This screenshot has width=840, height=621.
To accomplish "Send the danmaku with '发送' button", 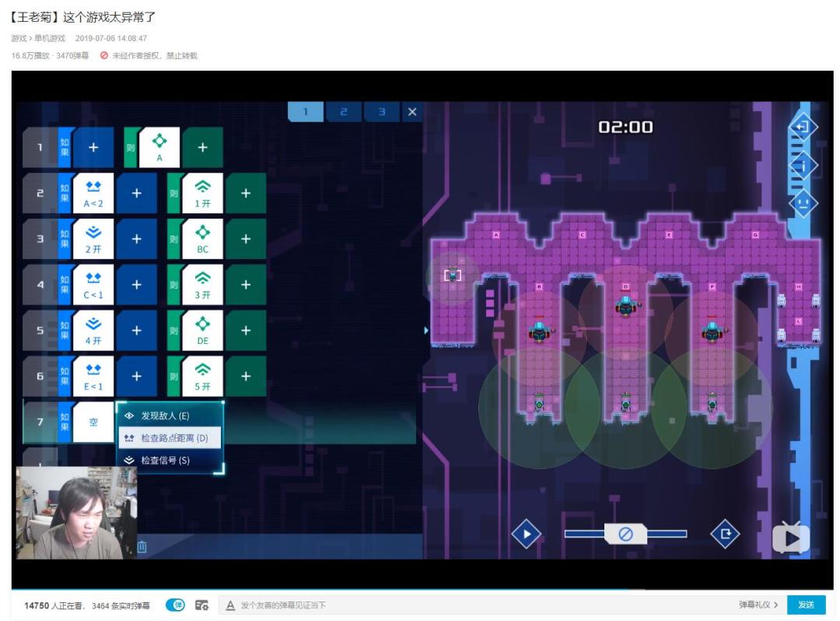I will click(806, 605).
